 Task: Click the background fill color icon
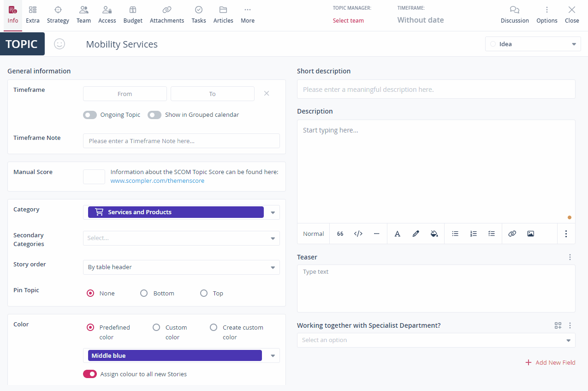434,234
